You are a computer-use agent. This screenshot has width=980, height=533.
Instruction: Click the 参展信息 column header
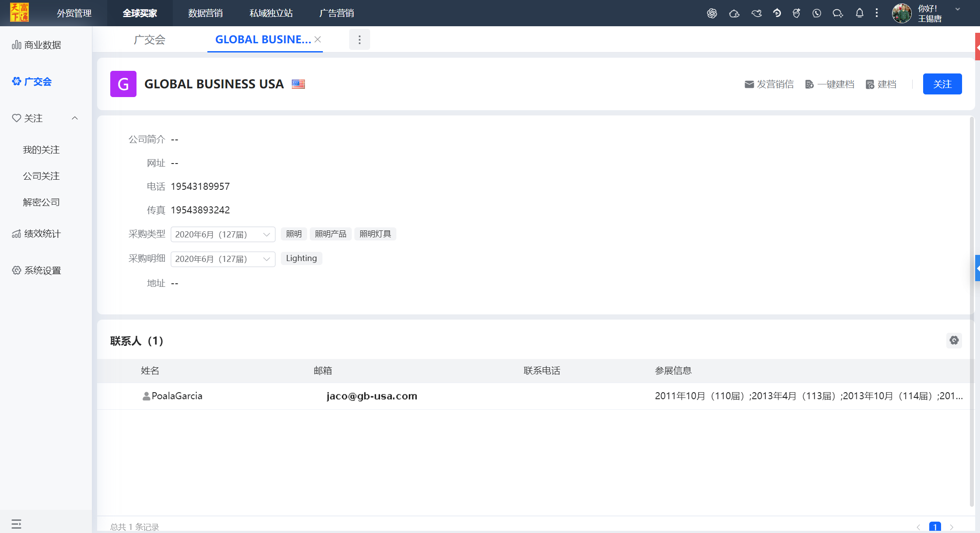[x=673, y=371]
